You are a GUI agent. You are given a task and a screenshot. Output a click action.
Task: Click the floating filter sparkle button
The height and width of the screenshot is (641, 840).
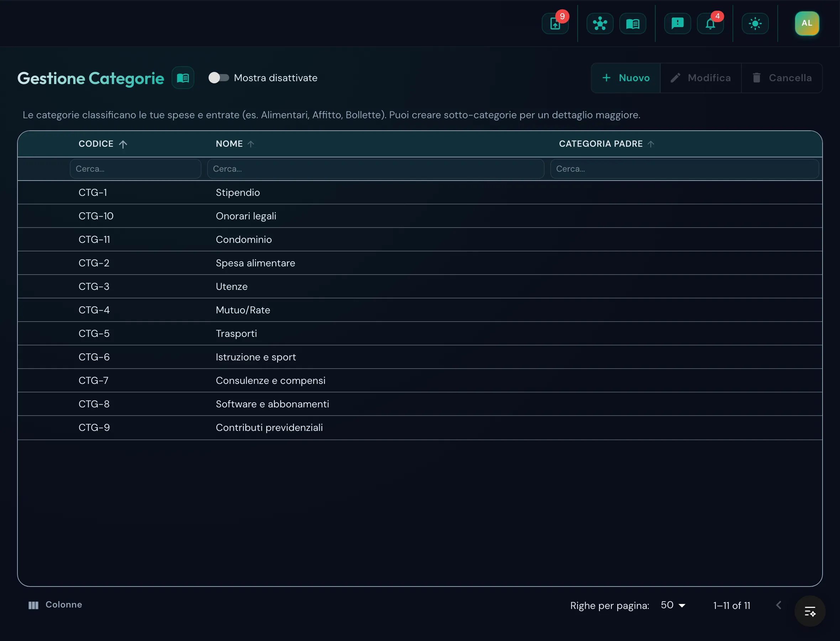click(810, 611)
